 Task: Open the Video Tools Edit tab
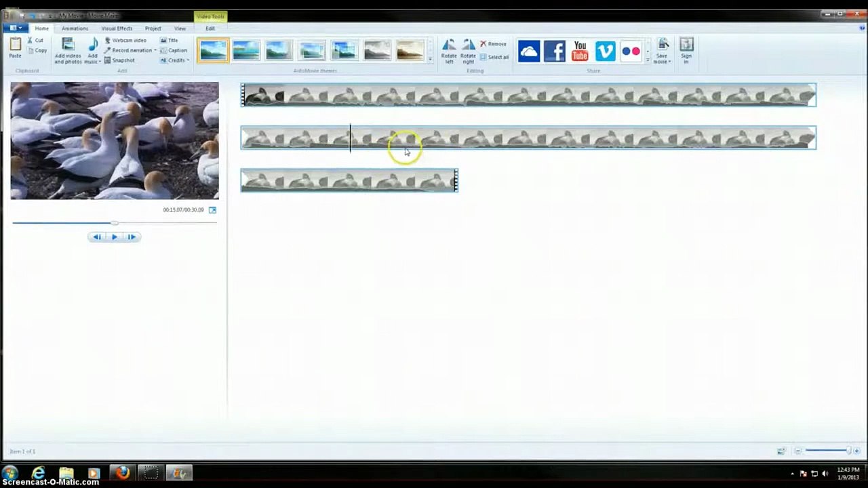[210, 28]
